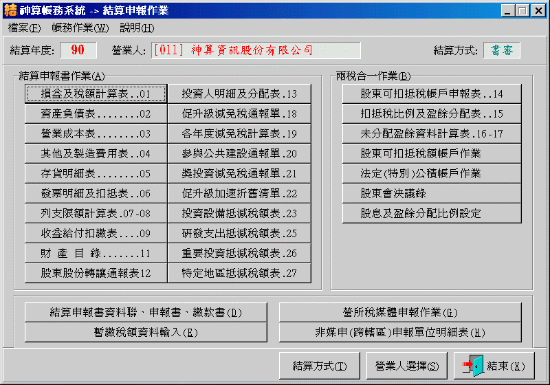Maximize the 神算帳務系統 window
The image size is (550, 385).
point(522,11)
